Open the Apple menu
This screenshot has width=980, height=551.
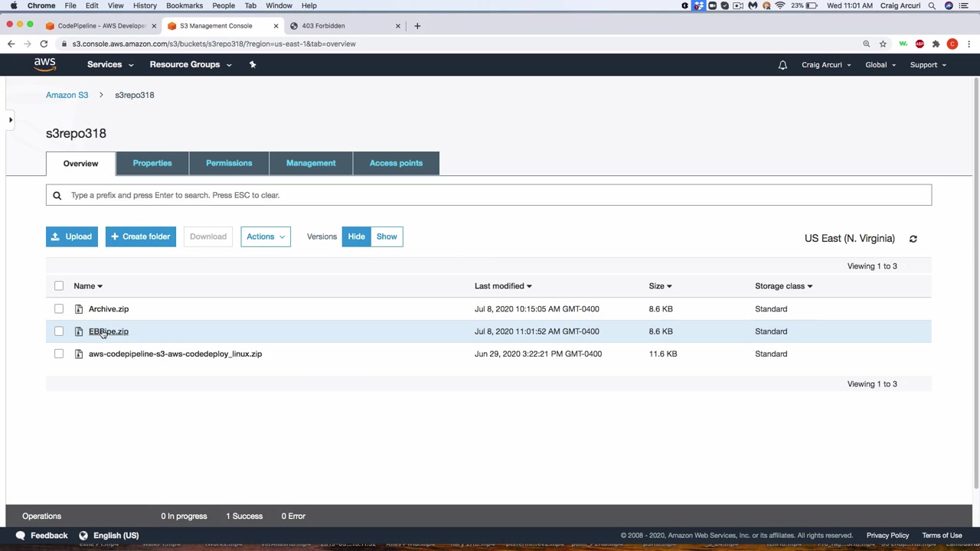[x=14, y=5]
